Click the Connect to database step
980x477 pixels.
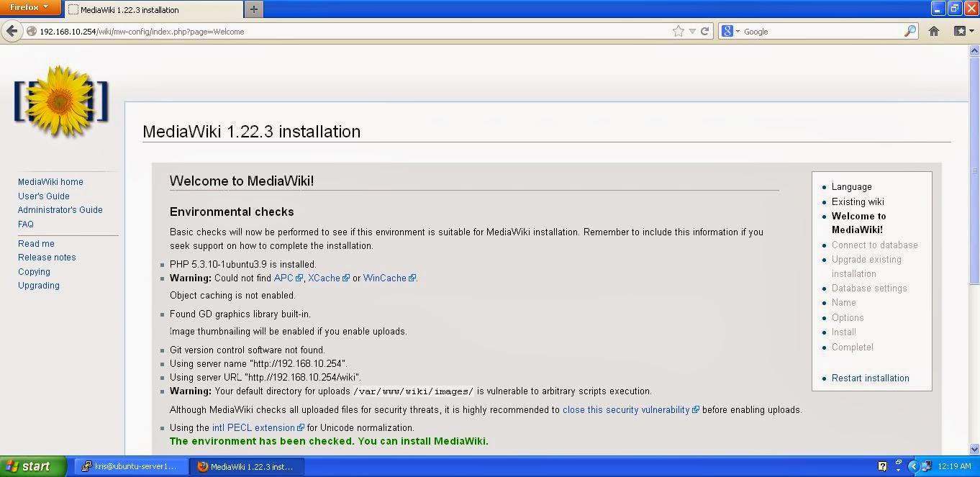pyautogui.click(x=875, y=245)
